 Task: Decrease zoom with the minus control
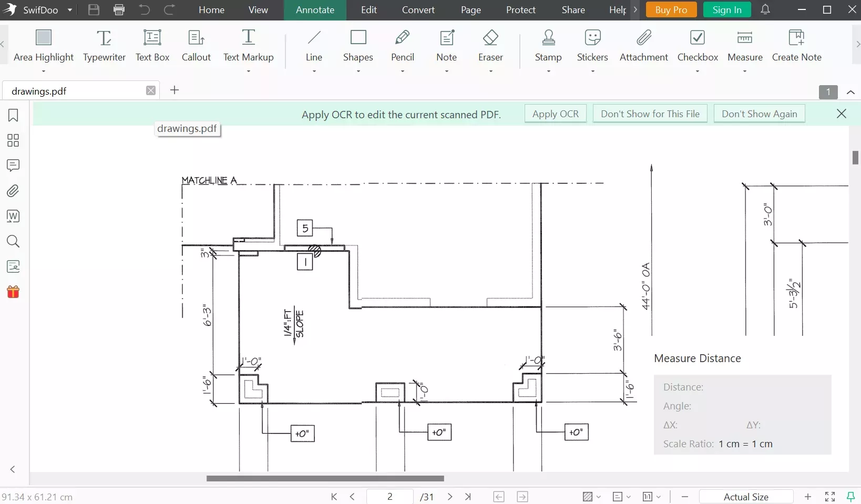point(685,497)
